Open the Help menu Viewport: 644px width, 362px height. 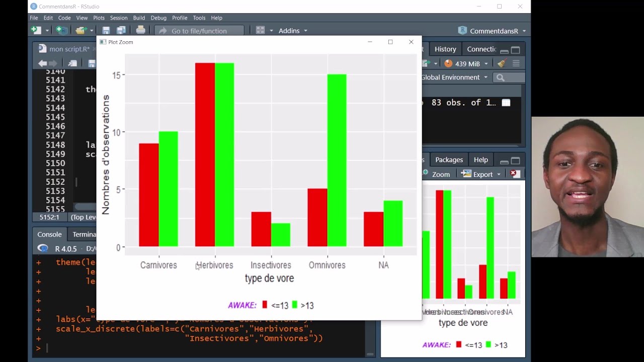[217, 18]
